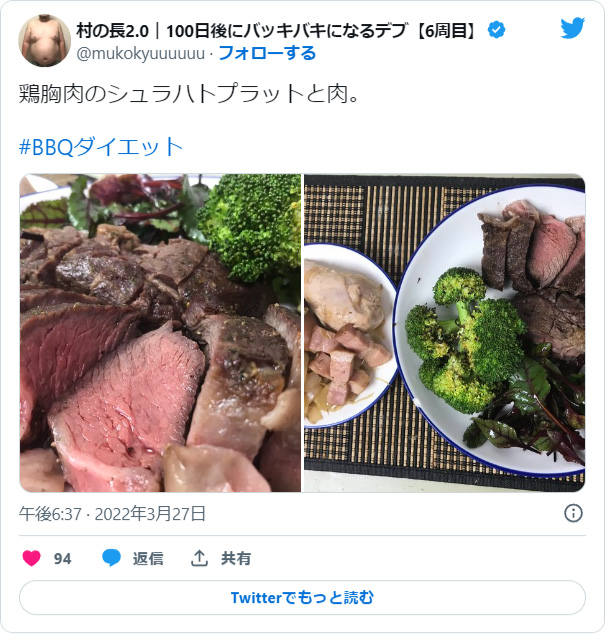Screen dimensions: 605x640
Task: Click the 返信 reply label
Action: (148, 558)
